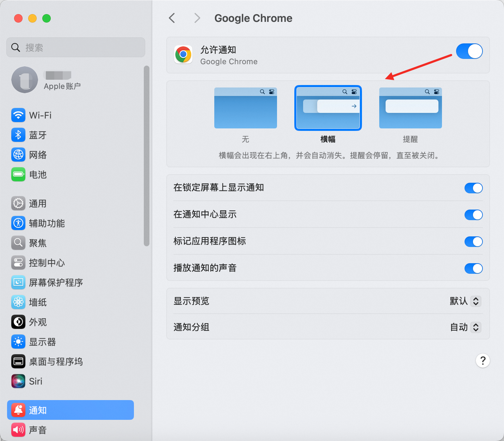Click the 控制中心 sidebar icon

coord(18,263)
